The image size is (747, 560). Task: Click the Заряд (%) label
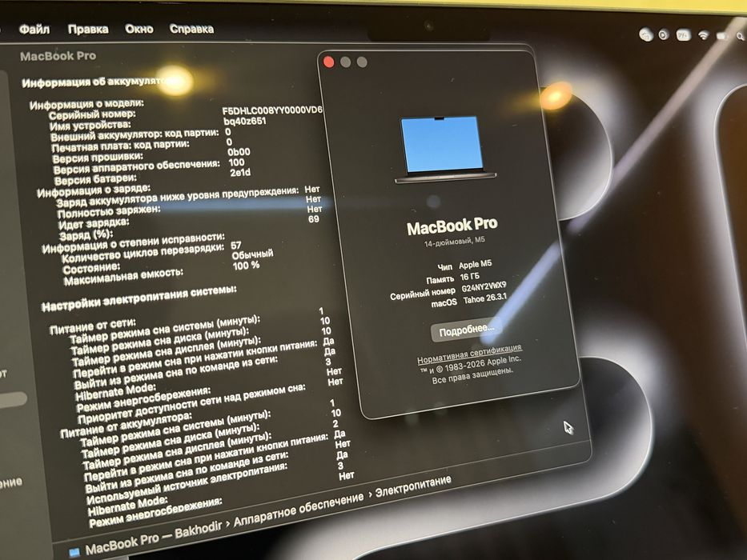tap(86, 234)
